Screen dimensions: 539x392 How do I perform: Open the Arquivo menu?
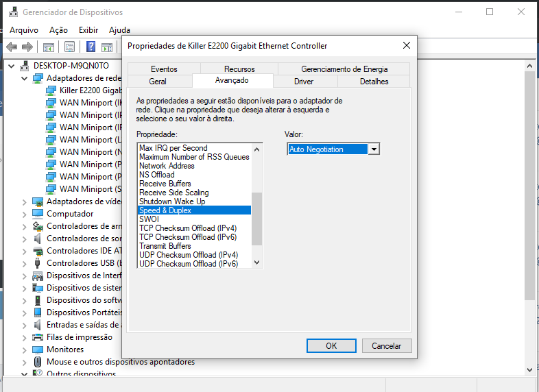pyautogui.click(x=24, y=30)
